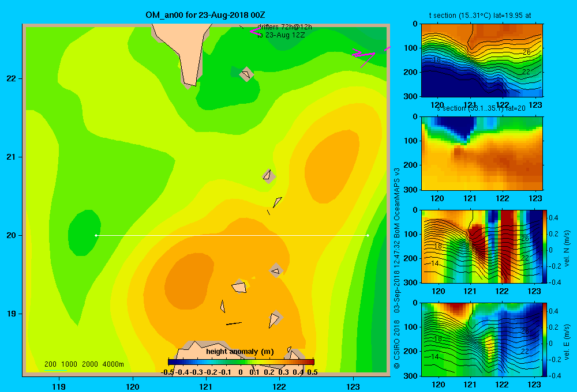Click the longitude label '123' on the map axis
Image resolution: width=577 pixels, height=392 pixels.
pyautogui.click(x=353, y=386)
